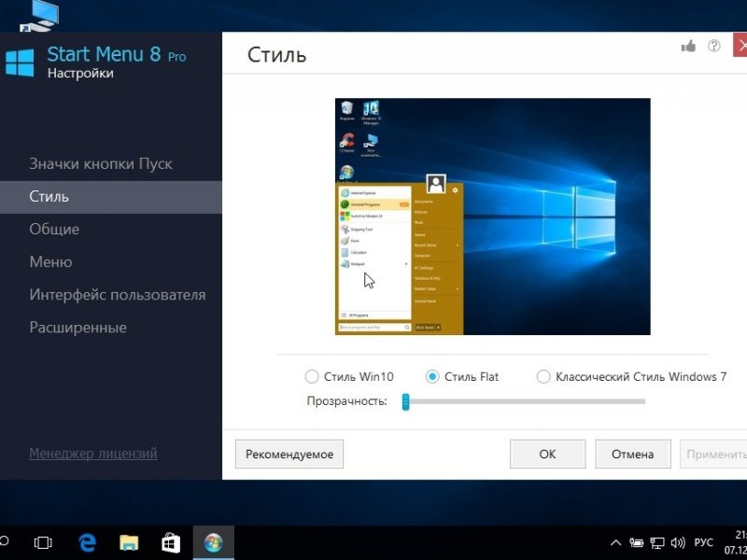The image size is (747, 560).
Task: Select Стиль in the left sidebar
Action: 111,197
